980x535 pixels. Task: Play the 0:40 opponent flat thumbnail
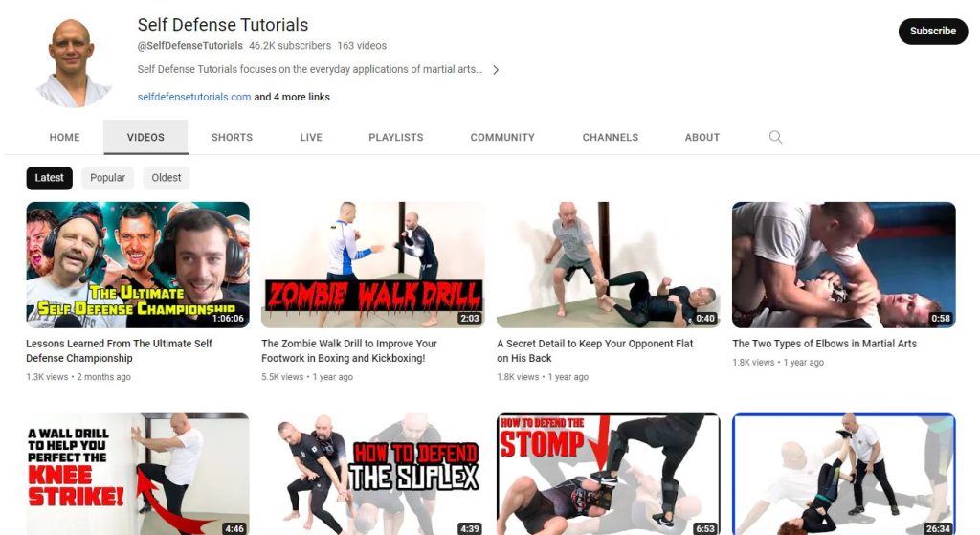pos(608,265)
